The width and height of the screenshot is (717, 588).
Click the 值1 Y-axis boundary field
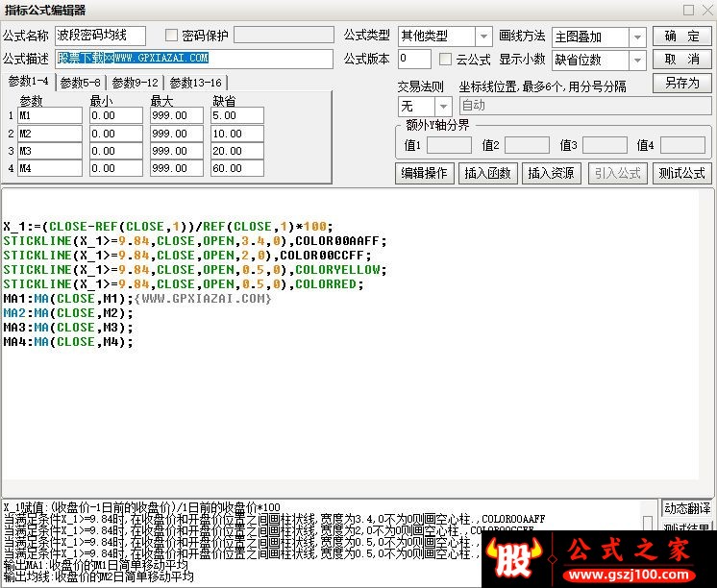click(x=449, y=145)
